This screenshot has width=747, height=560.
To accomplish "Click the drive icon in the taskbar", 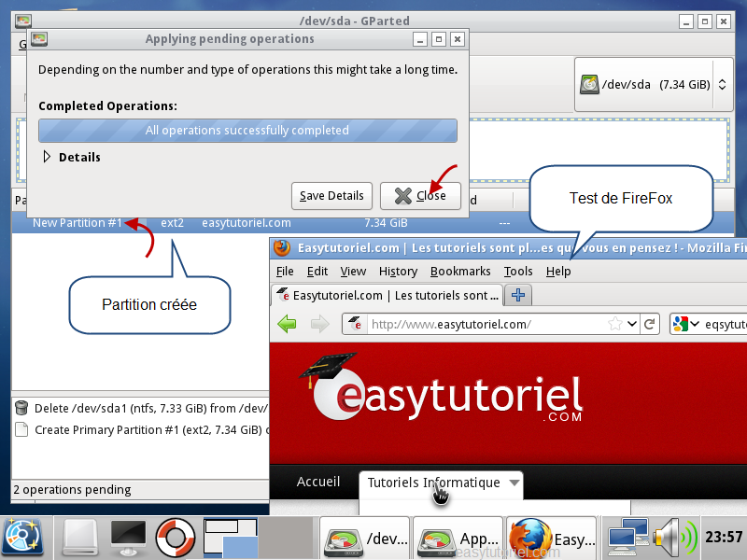I will [80, 539].
